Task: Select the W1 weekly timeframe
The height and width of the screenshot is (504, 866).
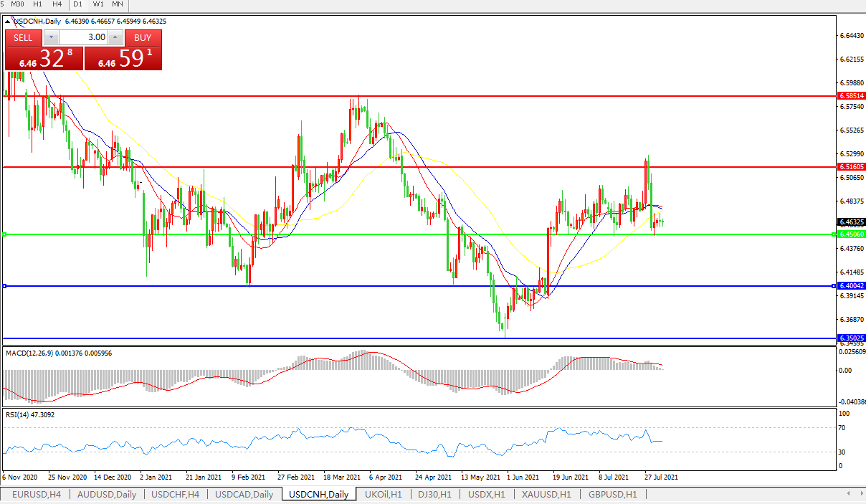Action: point(98,4)
